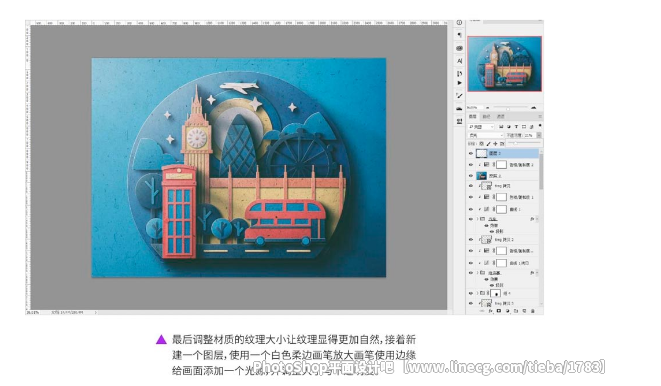Open the Paragraph panel icon
The image size is (661, 386).
click(459, 35)
